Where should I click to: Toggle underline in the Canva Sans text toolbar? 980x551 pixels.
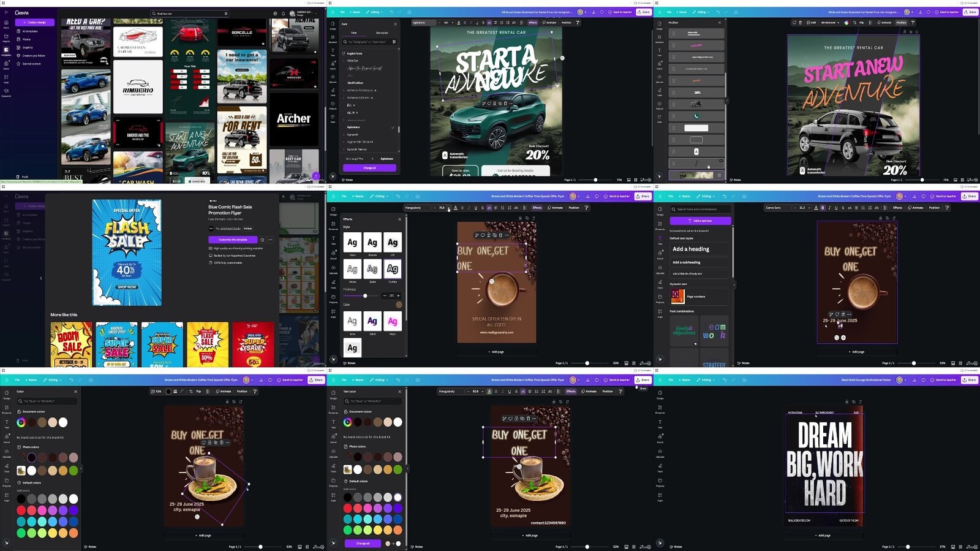coord(836,208)
